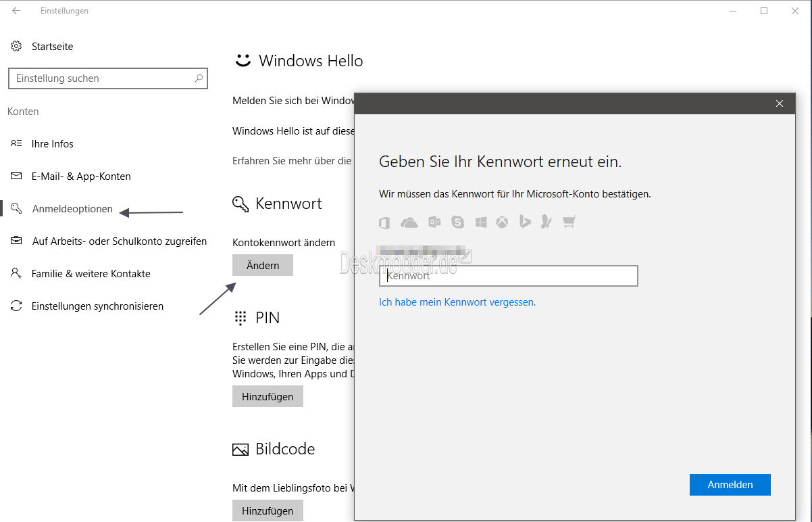Click 'Erfahren Sie mehr über die' link

[x=293, y=161]
